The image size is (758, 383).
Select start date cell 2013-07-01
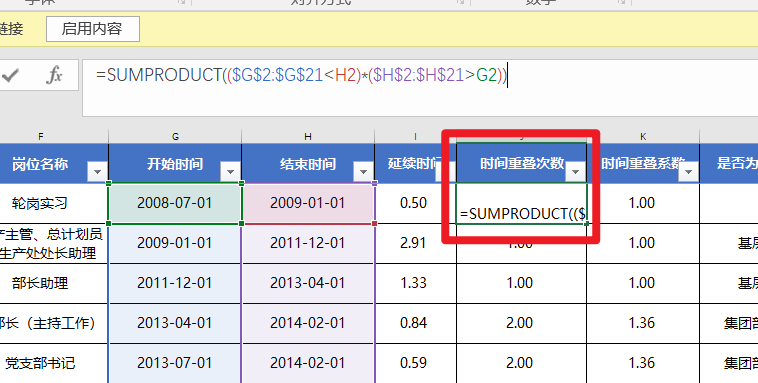pyautogui.click(x=175, y=363)
